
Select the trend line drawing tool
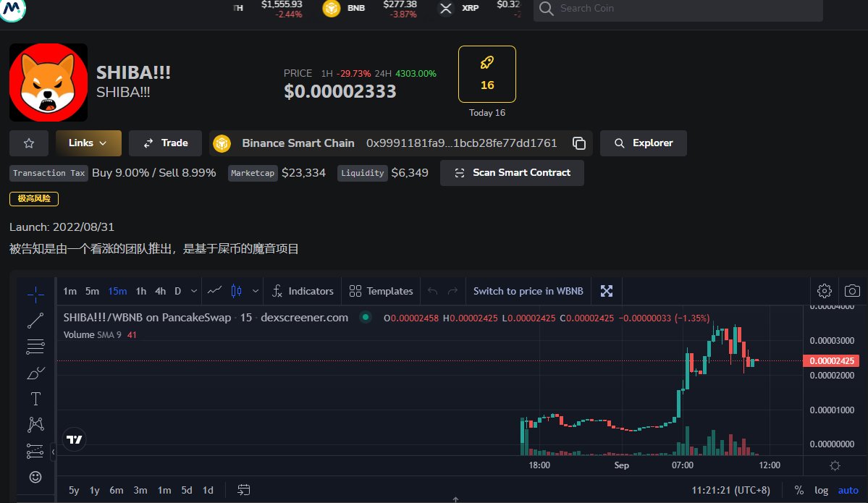click(35, 321)
